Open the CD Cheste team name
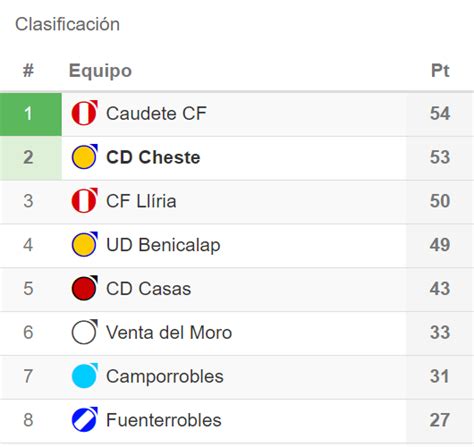Image resolution: width=474 pixels, height=447 pixels. click(153, 157)
